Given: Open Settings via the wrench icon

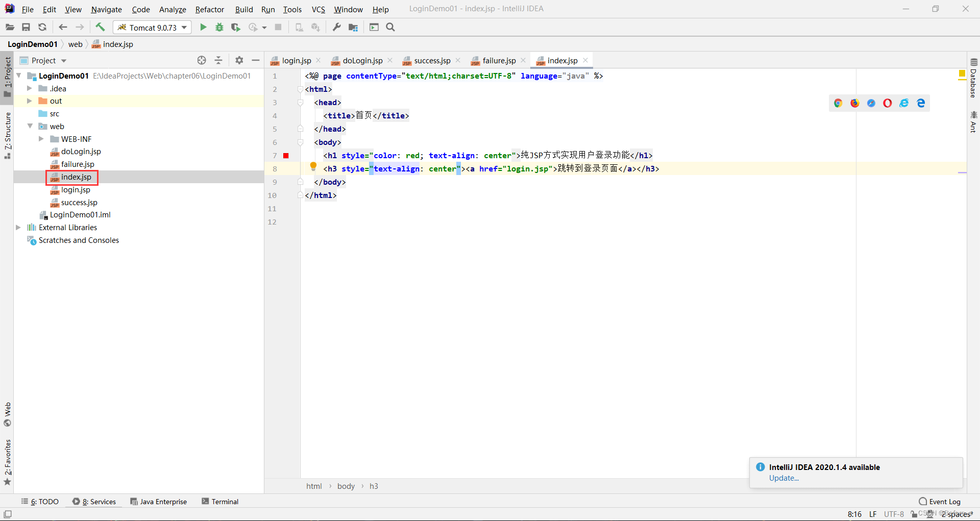Looking at the screenshot, I should 336,27.
